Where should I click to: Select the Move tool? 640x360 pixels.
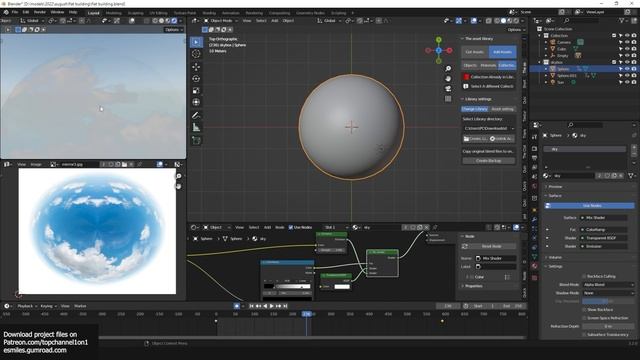(196, 67)
